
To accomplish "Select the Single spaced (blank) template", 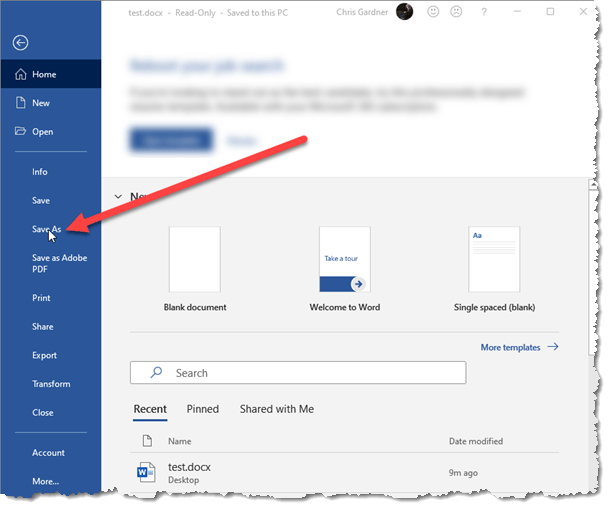I will click(494, 259).
